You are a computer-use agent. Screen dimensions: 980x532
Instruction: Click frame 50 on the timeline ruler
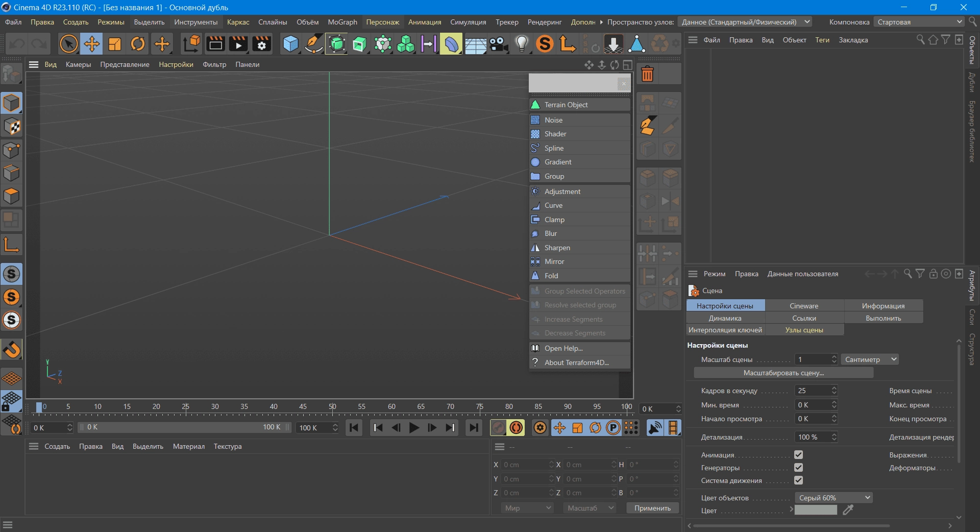coord(332,407)
